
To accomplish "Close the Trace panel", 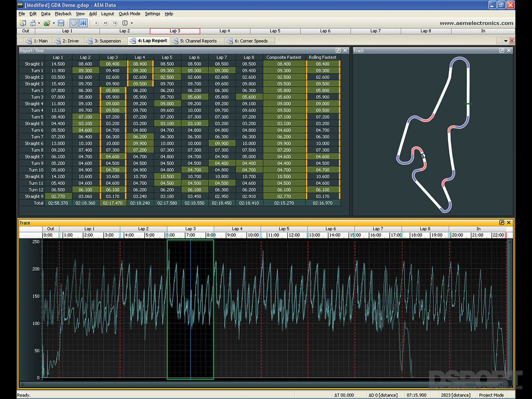I will point(509,223).
